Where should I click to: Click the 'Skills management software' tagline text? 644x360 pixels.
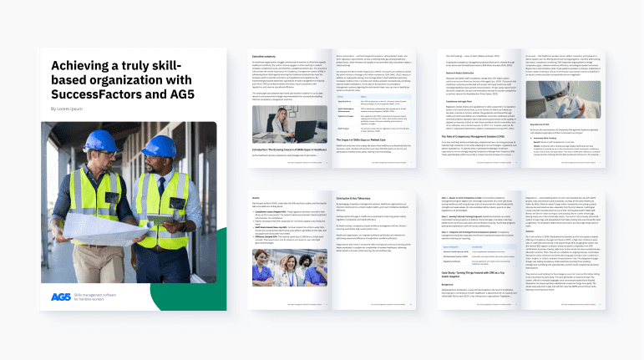95,297
